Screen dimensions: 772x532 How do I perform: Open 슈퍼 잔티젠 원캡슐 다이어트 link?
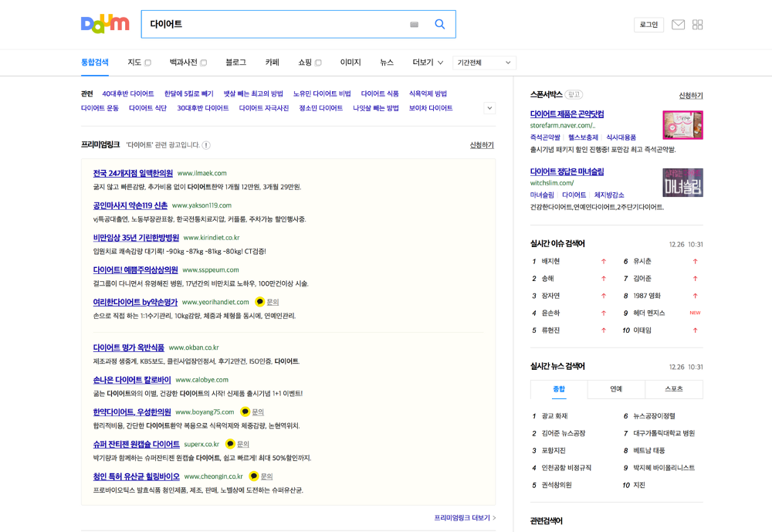click(x=137, y=444)
